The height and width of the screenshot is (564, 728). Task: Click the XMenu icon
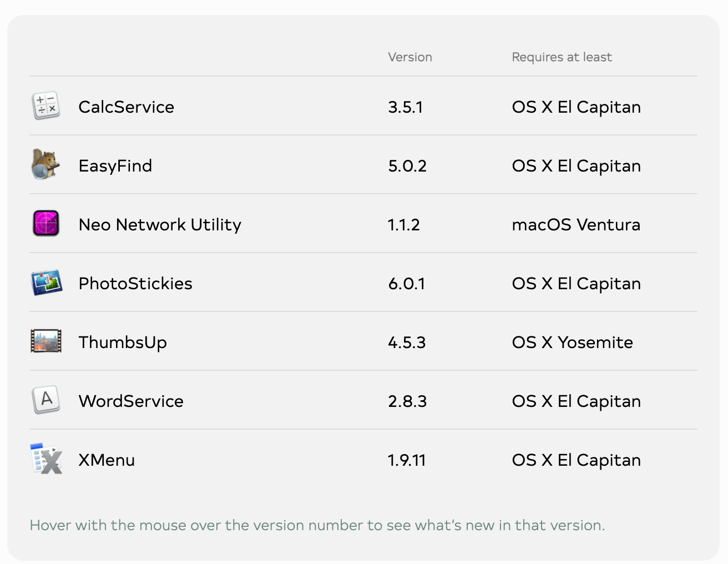pos(46,459)
